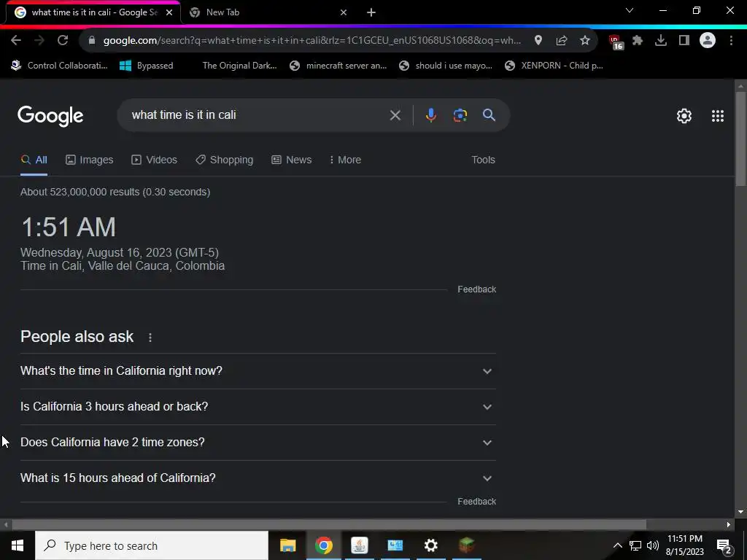Open the Control Collaborati... bookmark

pyautogui.click(x=60, y=66)
